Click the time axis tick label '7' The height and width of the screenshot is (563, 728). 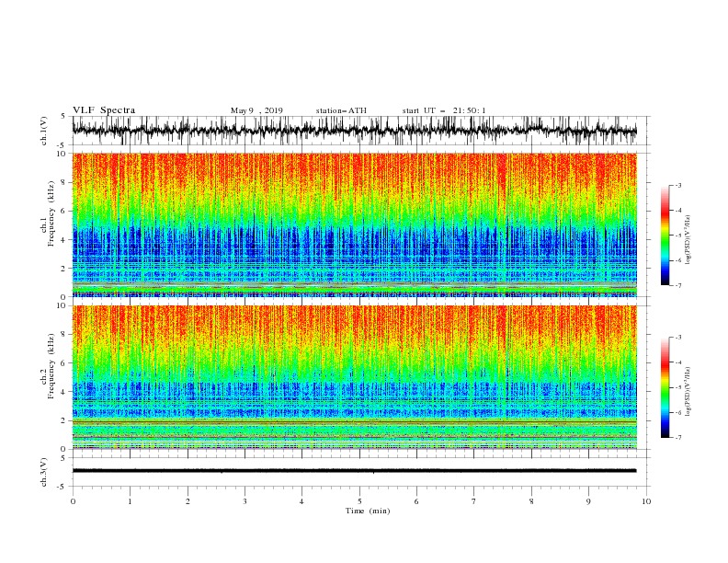coord(474,501)
